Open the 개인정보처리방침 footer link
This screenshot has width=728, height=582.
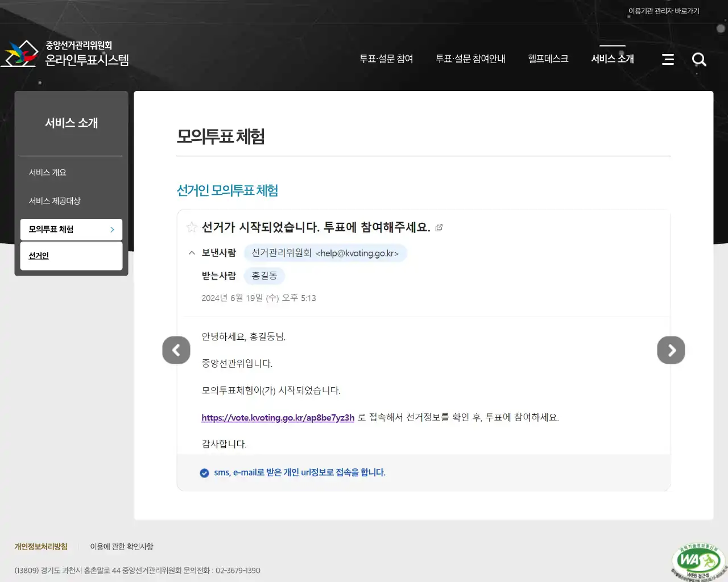tap(40, 546)
